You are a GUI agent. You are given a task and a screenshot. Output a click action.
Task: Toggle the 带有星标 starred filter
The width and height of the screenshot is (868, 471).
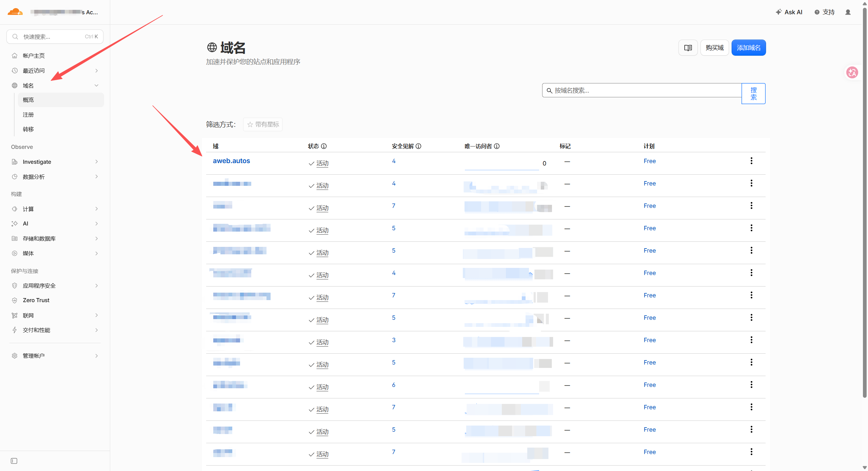[x=263, y=124]
